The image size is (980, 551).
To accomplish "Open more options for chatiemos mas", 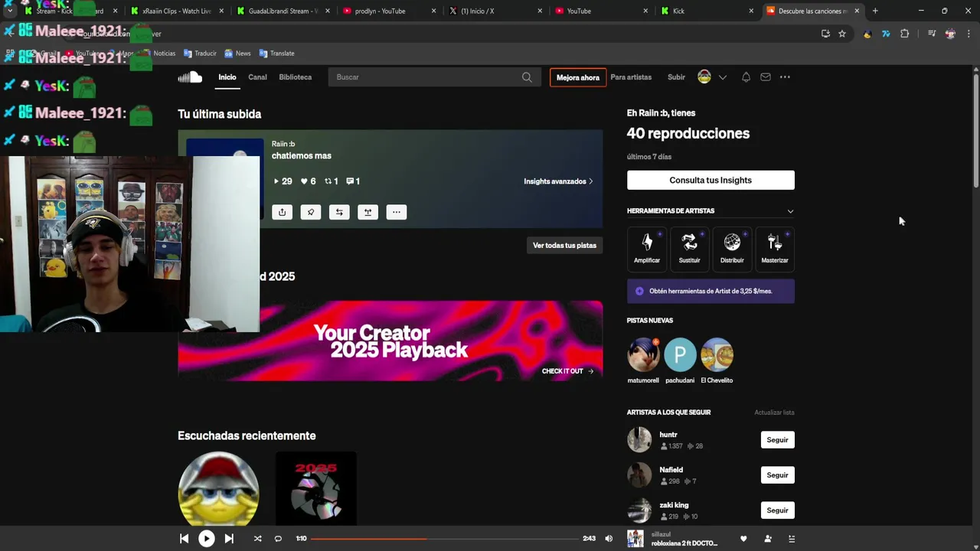I will [396, 212].
